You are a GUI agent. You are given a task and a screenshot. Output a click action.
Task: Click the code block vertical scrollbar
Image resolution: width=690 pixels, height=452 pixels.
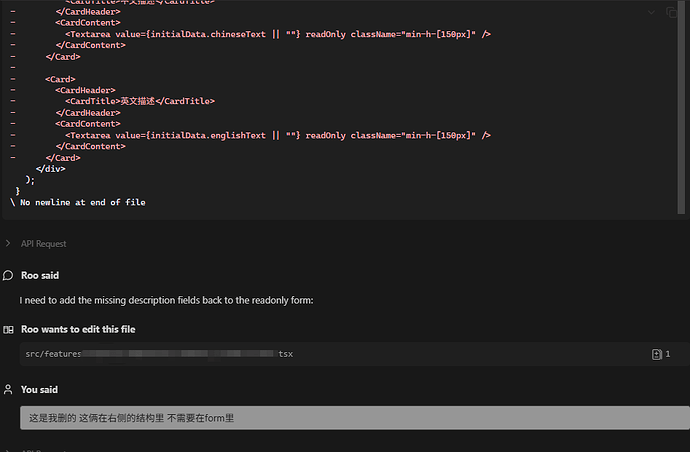682,107
